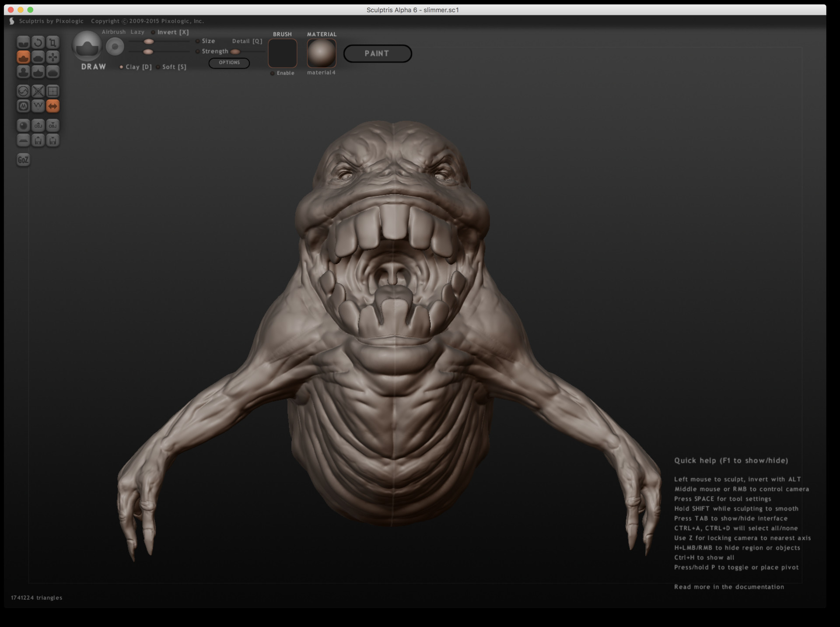This screenshot has width=840, height=627.
Task: Open the GoZ transfer button
Action: pos(23,160)
